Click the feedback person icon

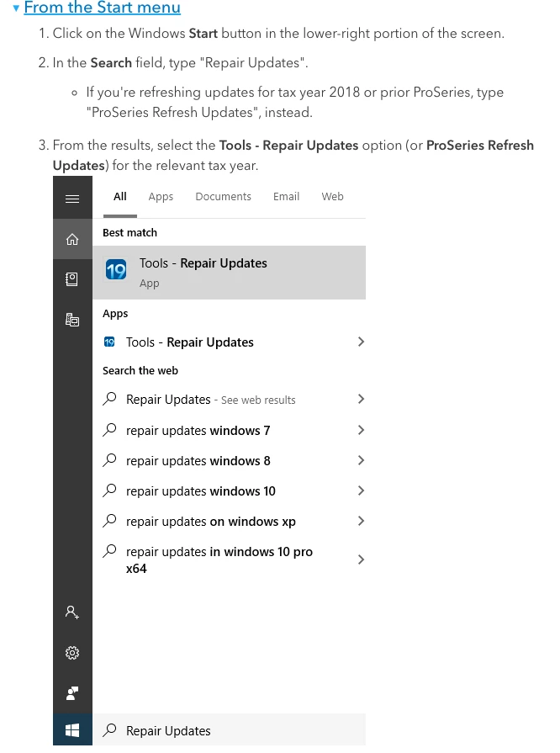tap(72, 693)
